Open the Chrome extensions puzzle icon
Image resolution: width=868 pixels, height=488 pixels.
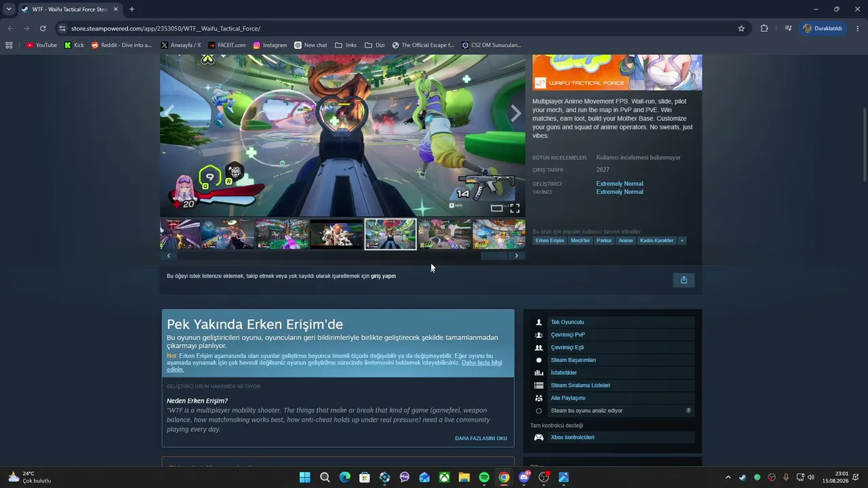pyautogui.click(x=764, y=28)
